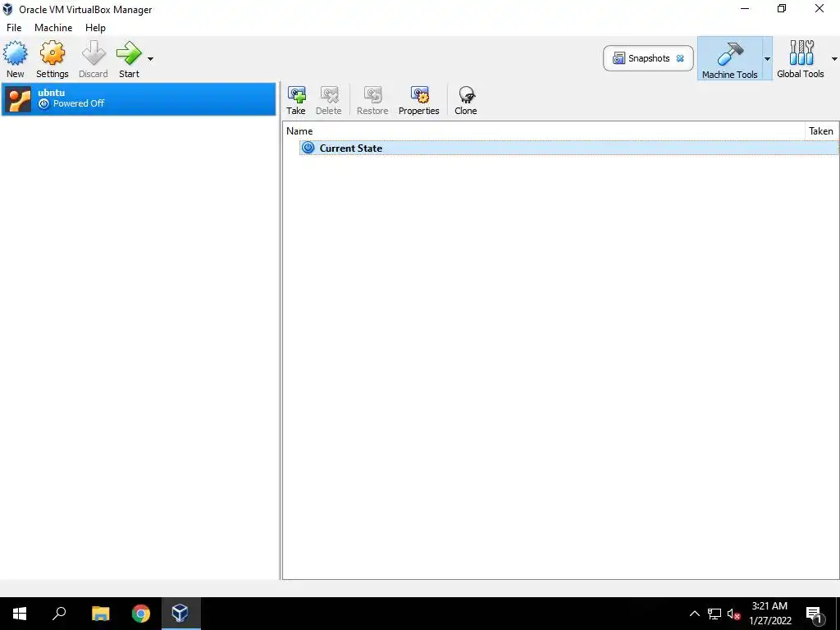Viewport: 840px width, 630px height.
Task: Open File Explorer from the taskbar
Action: 100,614
